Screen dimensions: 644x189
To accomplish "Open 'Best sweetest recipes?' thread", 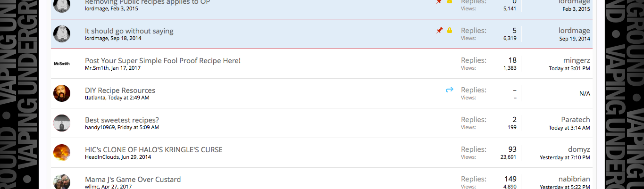I will tap(122, 120).
